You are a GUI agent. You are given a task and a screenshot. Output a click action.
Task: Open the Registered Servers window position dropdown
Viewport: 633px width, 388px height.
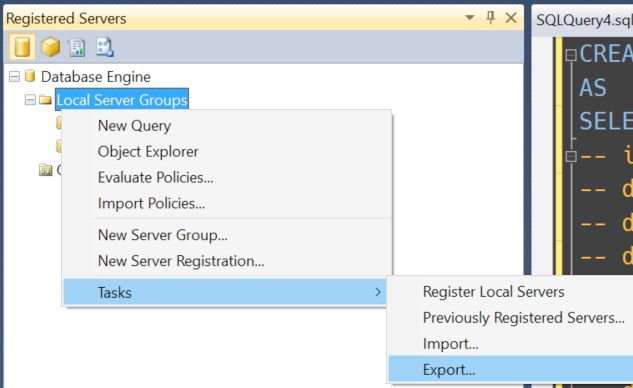(x=470, y=18)
